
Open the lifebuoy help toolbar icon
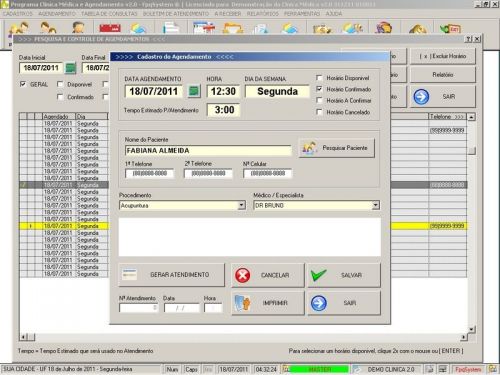(x=384, y=28)
